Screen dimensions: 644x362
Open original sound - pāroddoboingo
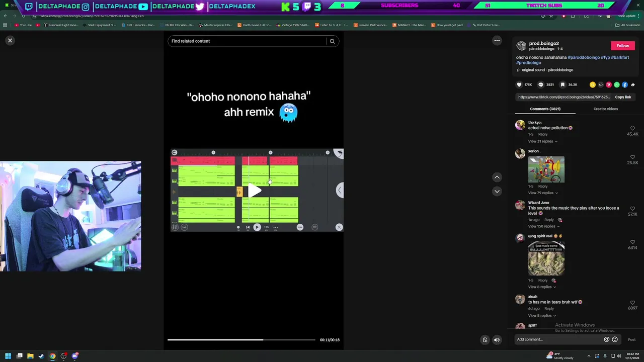click(x=547, y=70)
